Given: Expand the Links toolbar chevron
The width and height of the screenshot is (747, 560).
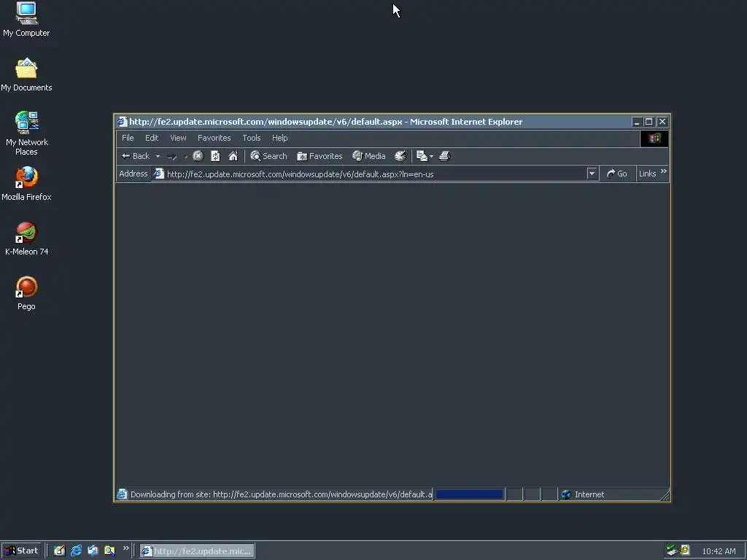Looking at the screenshot, I should [664, 171].
